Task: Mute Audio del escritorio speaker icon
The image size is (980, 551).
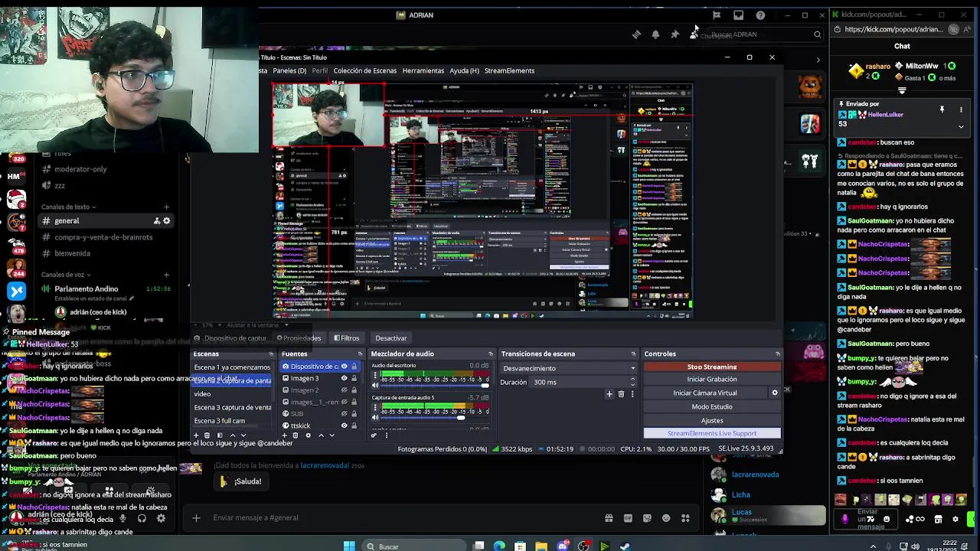Action: pos(375,386)
